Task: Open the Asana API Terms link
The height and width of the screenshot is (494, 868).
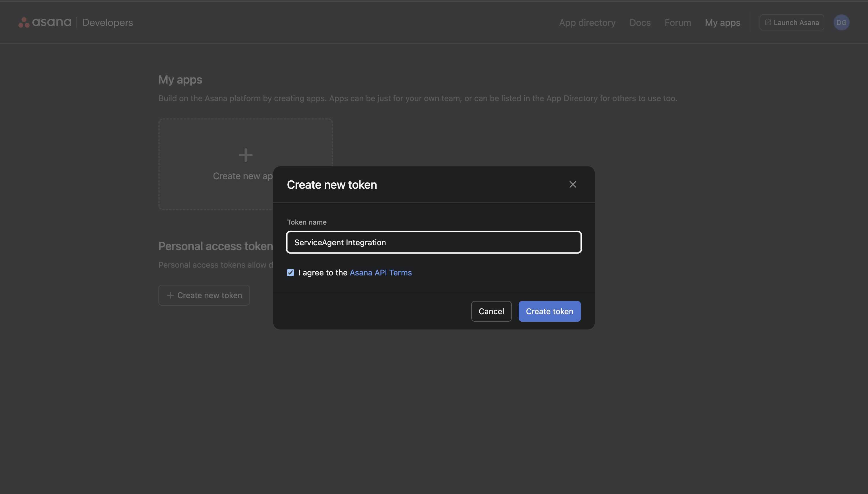Action: pos(380,273)
